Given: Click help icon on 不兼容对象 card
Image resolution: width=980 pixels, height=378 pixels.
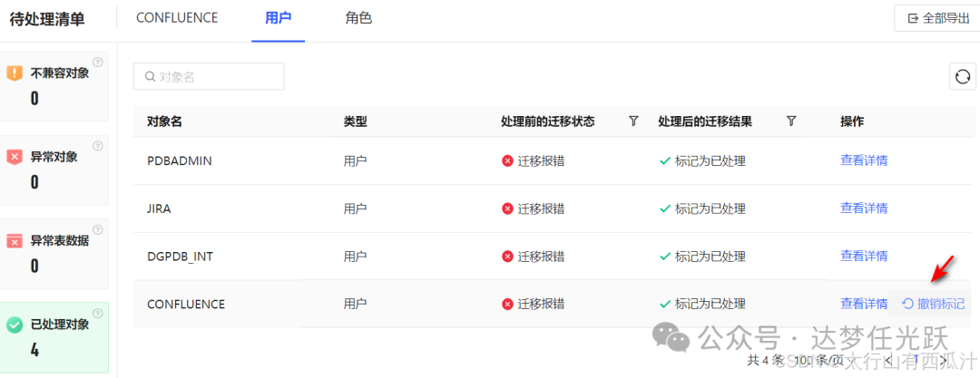Looking at the screenshot, I should (98, 63).
